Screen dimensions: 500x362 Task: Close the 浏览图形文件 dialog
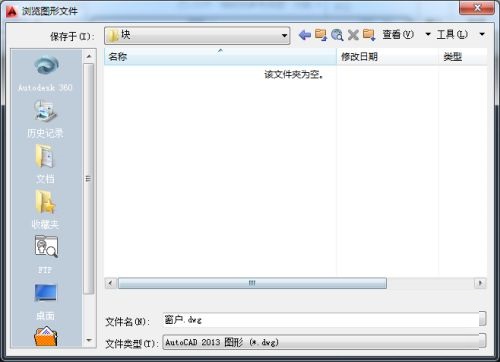(477, 7)
